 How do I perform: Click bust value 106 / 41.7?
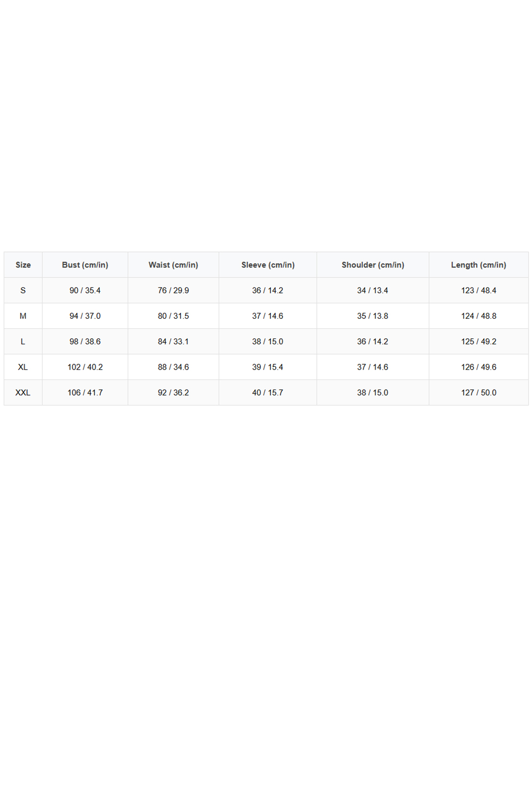point(85,393)
